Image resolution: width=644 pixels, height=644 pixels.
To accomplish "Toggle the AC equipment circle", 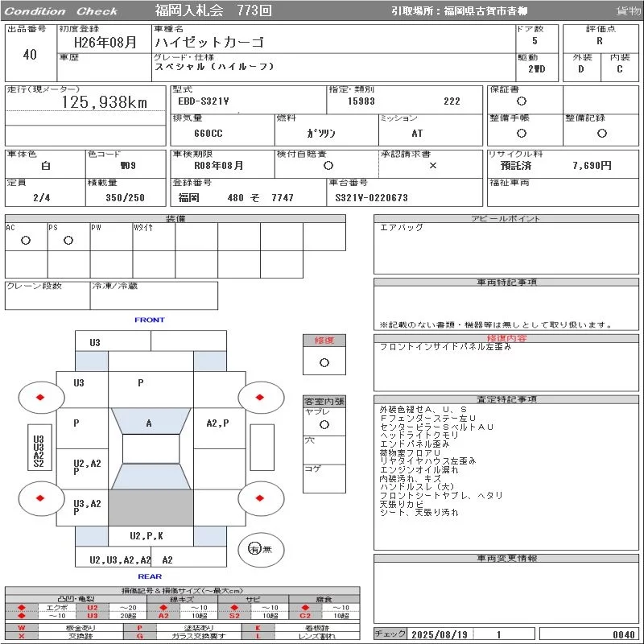I will click(x=26, y=240).
